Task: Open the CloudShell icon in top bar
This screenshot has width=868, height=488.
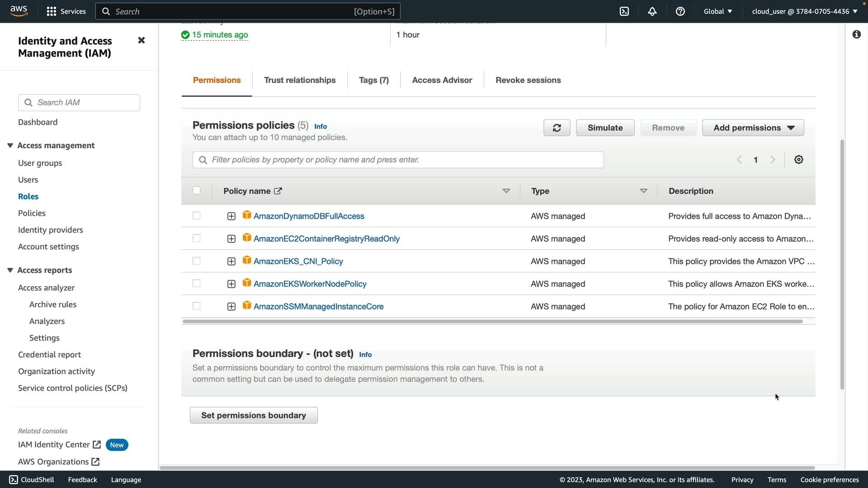Action: tap(624, 11)
